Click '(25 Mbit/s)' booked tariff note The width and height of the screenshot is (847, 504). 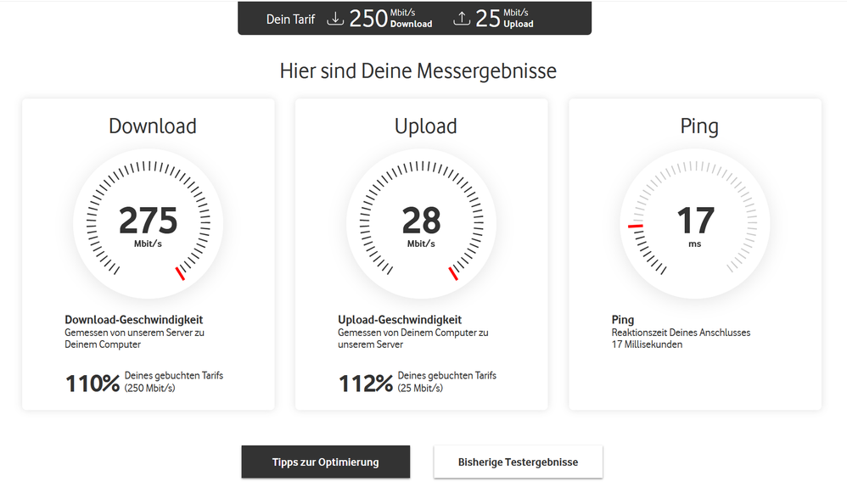(420, 389)
